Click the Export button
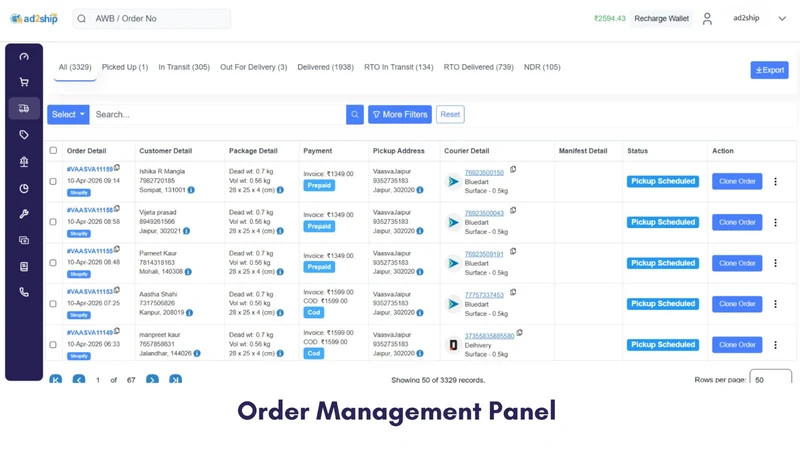Screen dimensions: 800x450 point(769,70)
